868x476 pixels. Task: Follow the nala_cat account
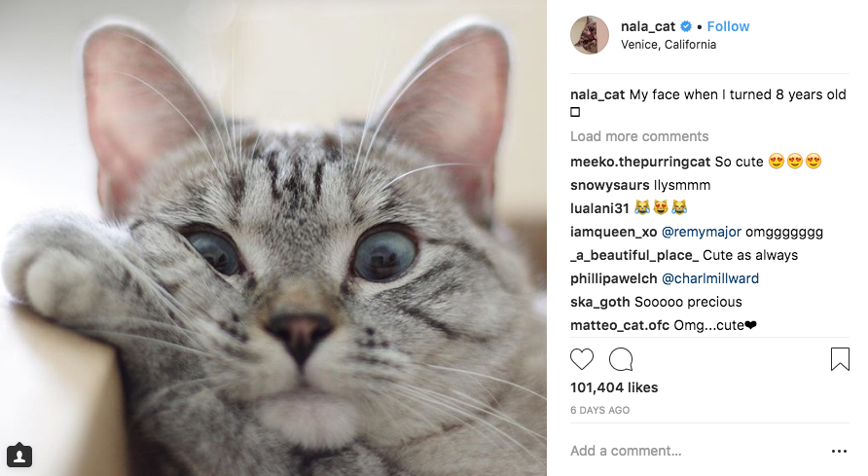tap(728, 26)
